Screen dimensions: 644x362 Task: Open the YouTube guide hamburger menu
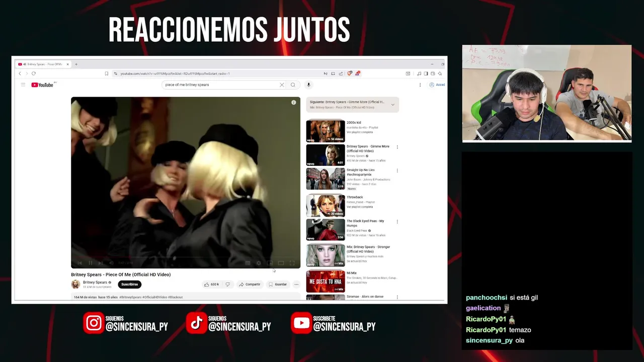click(x=23, y=85)
